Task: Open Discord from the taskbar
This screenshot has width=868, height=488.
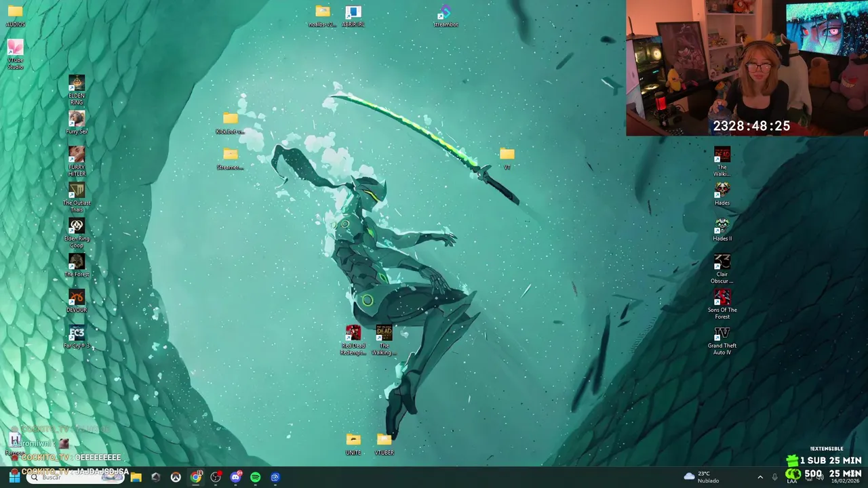Action: [x=235, y=477]
